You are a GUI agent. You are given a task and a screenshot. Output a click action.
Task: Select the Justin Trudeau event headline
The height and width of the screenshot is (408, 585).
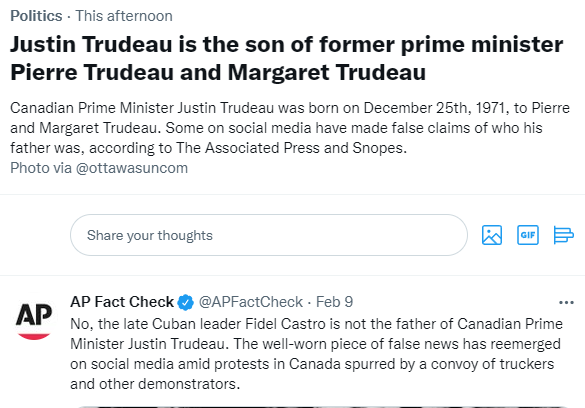[x=287, y=58]
